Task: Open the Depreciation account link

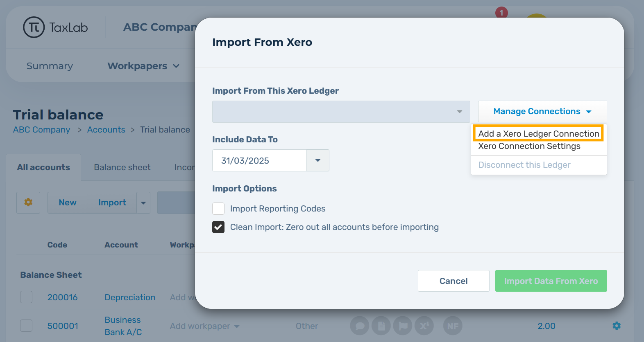Action: pyautogui.click(x=130, y=297)
